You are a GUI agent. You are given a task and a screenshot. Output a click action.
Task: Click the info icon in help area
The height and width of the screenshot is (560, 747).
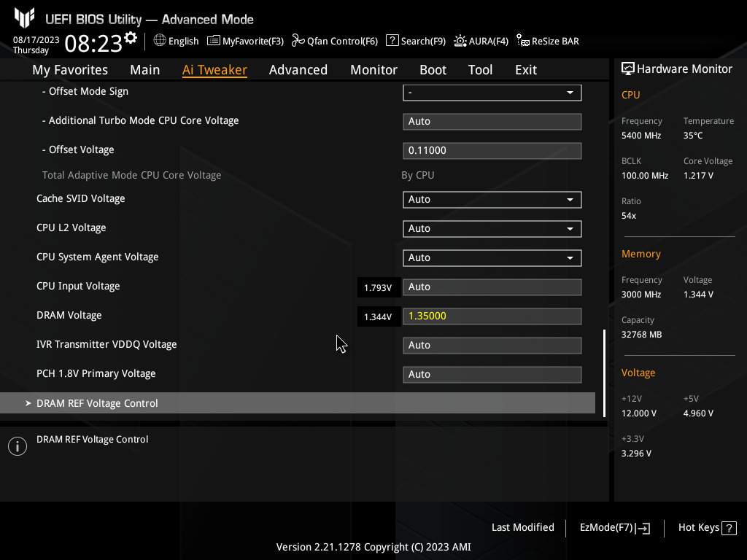pyautogui.click(x=18, y=446)
